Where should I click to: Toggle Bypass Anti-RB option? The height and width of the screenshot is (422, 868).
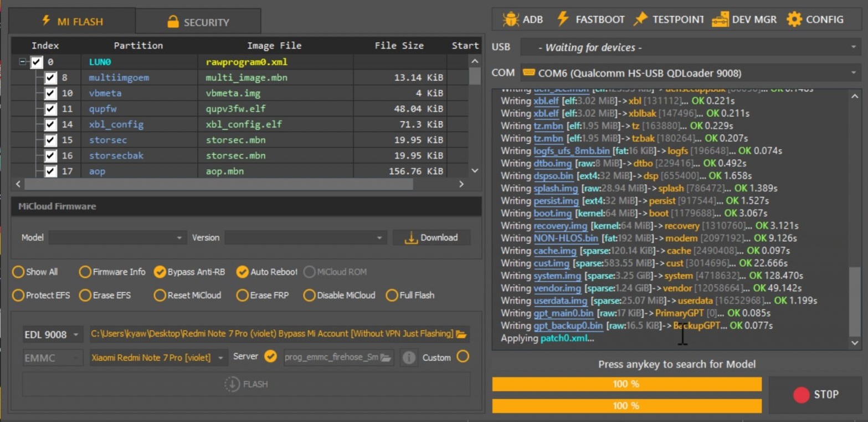160,272
